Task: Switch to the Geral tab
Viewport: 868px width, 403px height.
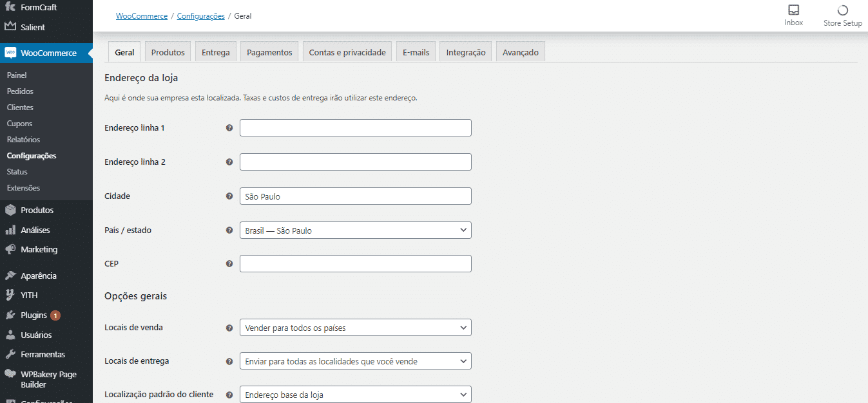Action: click(x=124, y=52)
